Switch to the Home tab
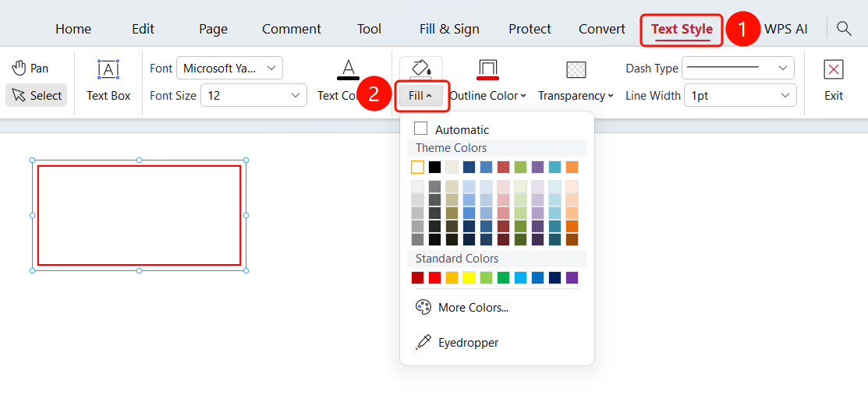This screenshot has height=402, width=868. point(73,30)
